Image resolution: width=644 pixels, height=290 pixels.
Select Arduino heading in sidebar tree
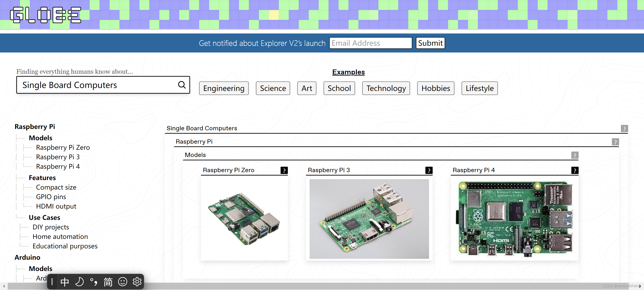[27, 257]
